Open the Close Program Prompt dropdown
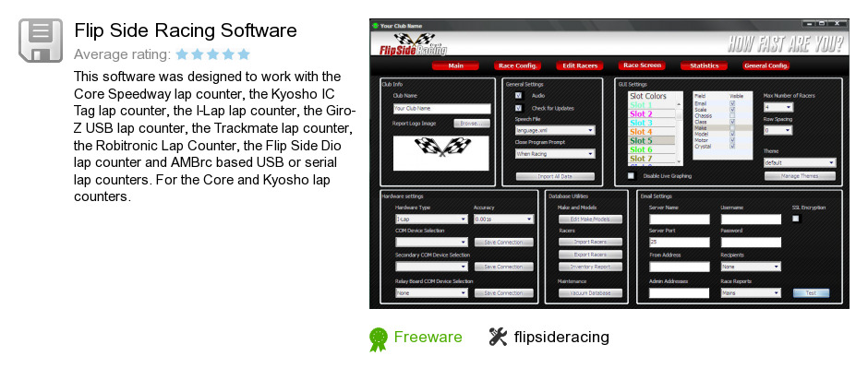The height and width of the screenshot is (380, 868). pos(555,154)
